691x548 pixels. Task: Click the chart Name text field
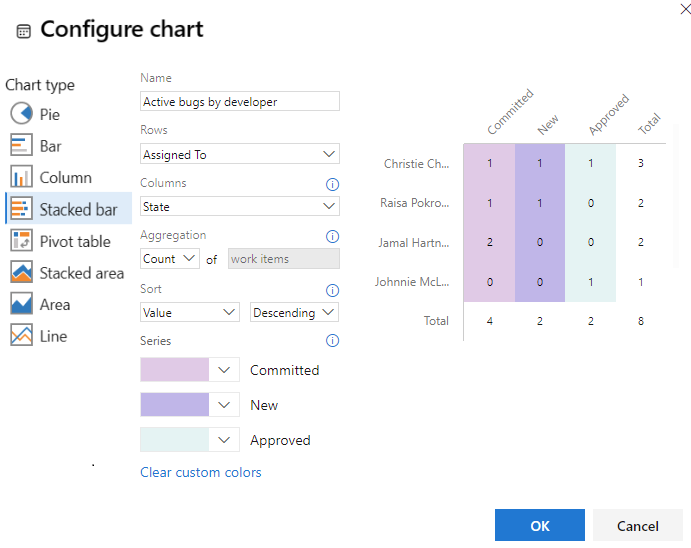tap(240, 101)
